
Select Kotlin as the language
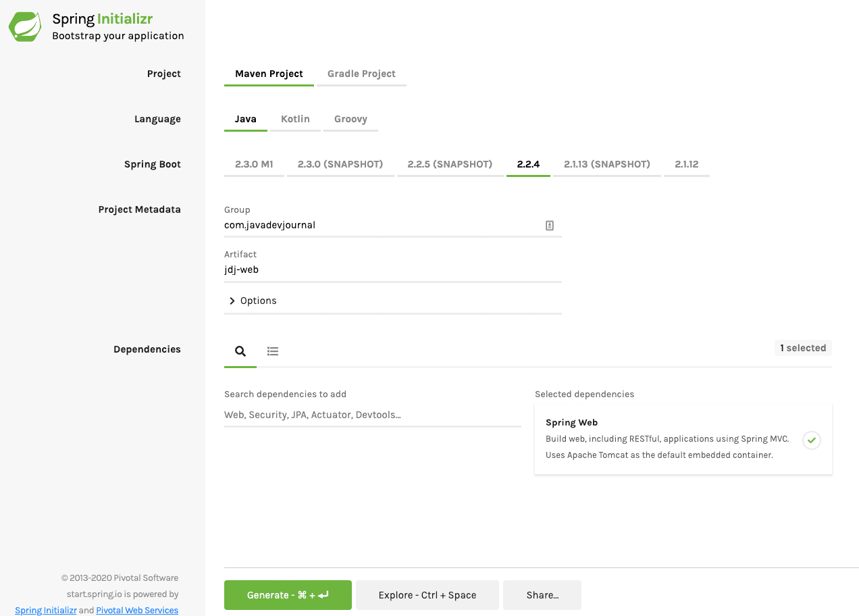295,118
